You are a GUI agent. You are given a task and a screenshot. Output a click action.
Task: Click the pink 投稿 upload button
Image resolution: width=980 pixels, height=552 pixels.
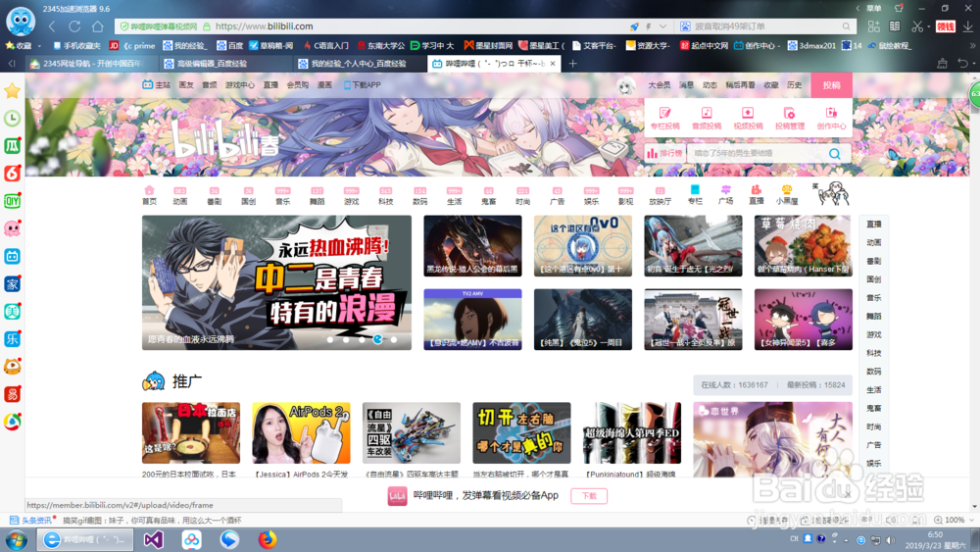pos(831,85)
